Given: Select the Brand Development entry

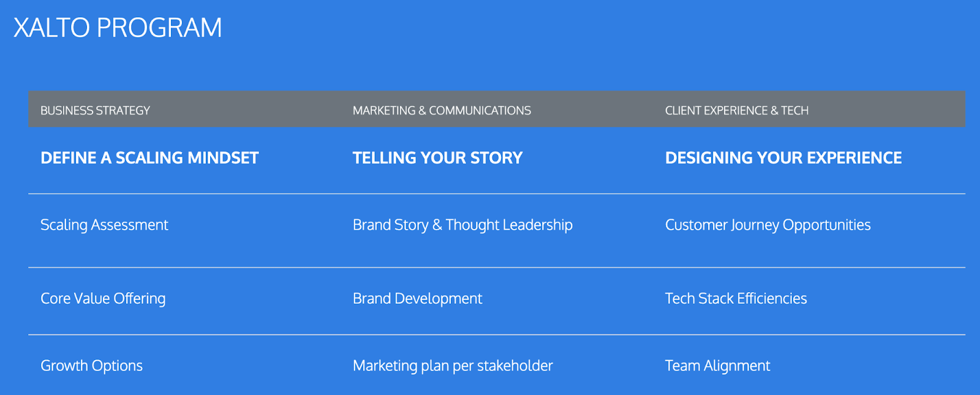Looking at the screenshot, I should pyautogui.click(x=417, y=299).
